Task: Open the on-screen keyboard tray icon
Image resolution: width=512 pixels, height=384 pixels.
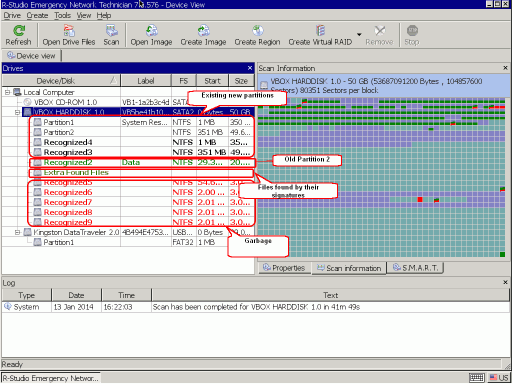Action: coord(477,378)
